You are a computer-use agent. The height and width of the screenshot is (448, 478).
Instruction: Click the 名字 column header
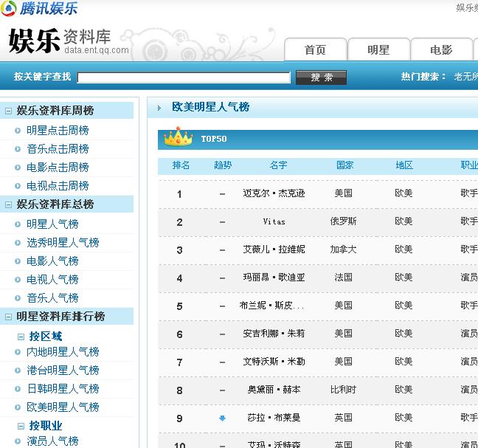coord(278,165)
